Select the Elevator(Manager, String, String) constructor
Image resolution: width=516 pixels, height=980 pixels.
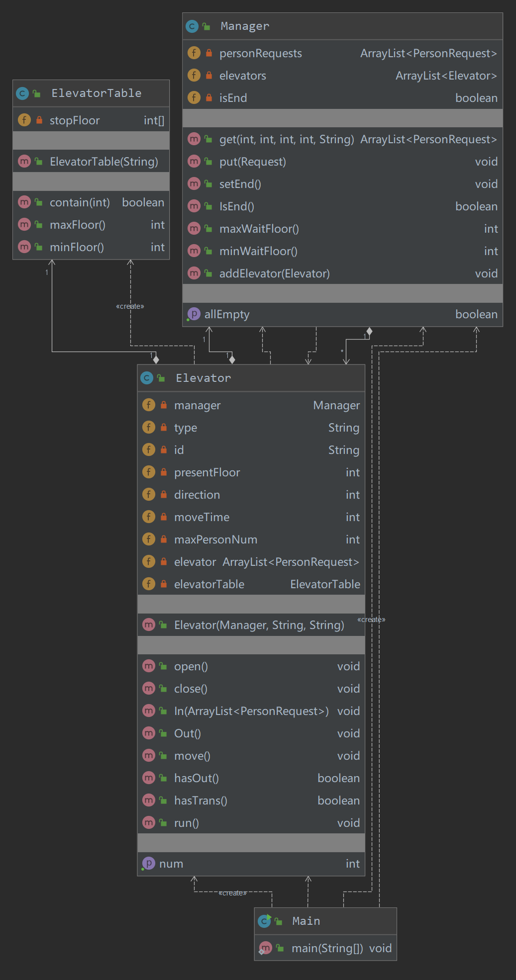coord(259,625)
